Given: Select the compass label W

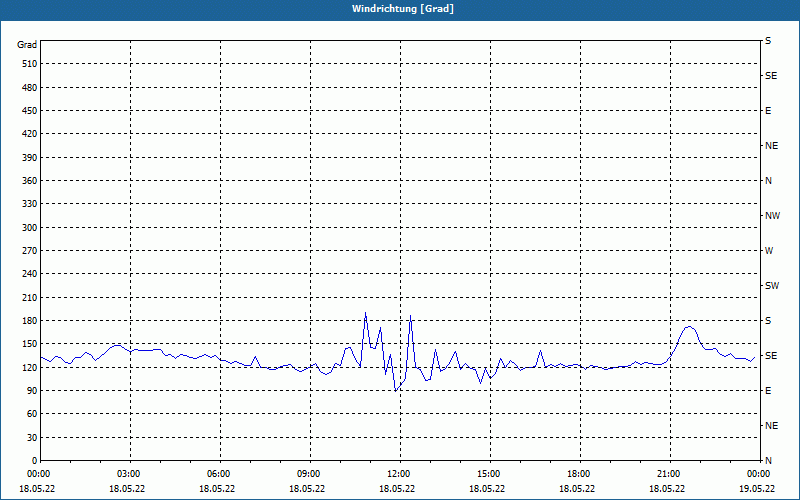Looking at the screenshot, I should pyautogui.click(x=769, y=251).
